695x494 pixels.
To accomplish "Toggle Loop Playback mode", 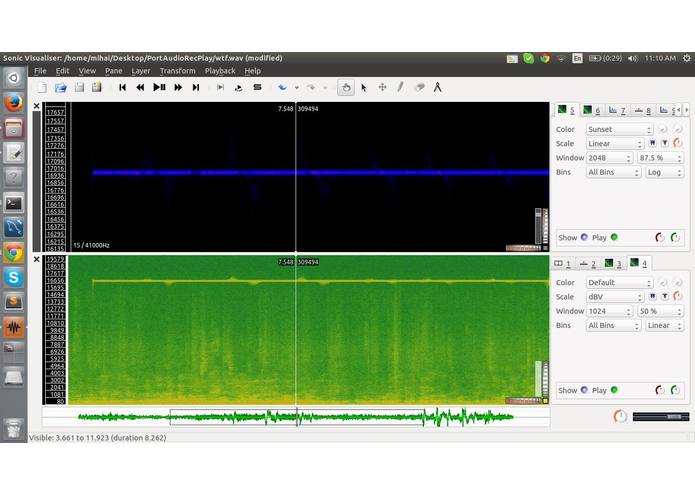I will point(238,87).
